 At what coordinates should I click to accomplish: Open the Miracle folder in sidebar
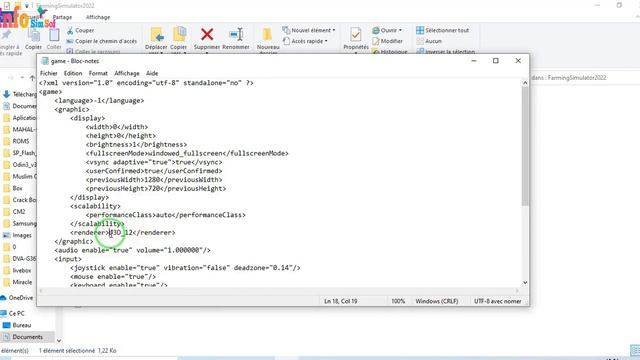coord(18,282)
